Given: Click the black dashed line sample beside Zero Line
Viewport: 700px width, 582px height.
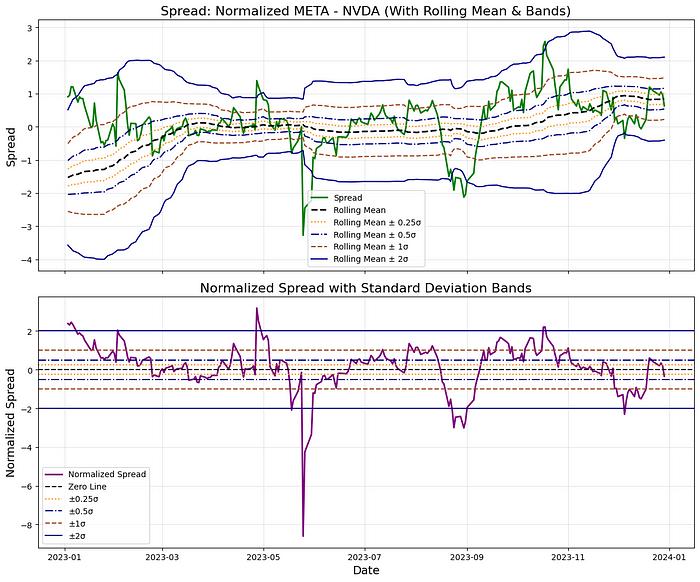Looking at the screenshot, I should [54, 487].
